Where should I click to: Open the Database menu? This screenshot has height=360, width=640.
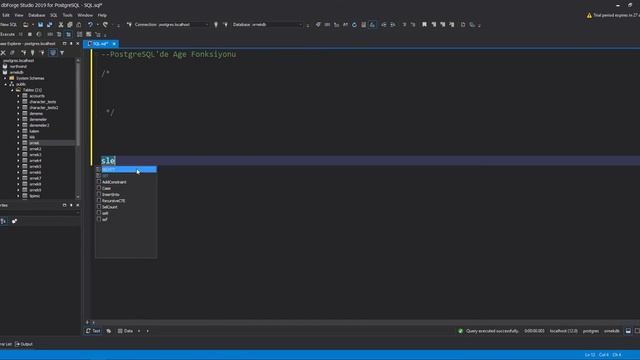(36, 15)
